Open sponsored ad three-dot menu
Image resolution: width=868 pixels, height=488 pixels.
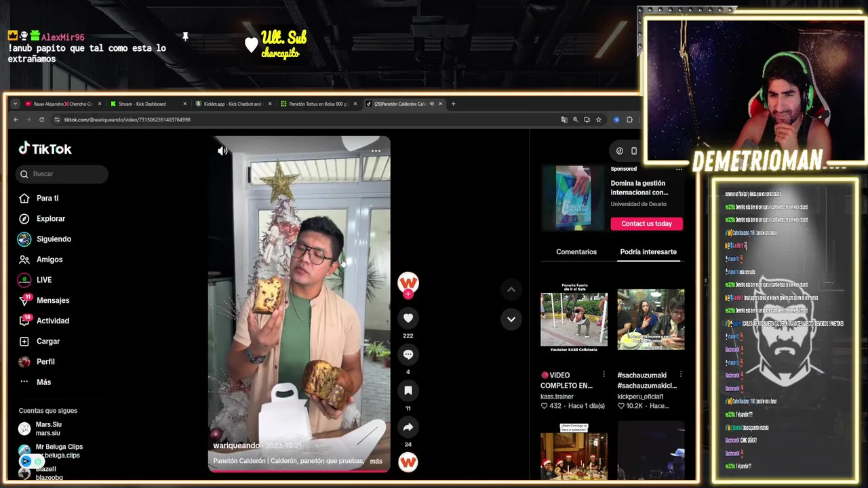click(x=679, y=169)
